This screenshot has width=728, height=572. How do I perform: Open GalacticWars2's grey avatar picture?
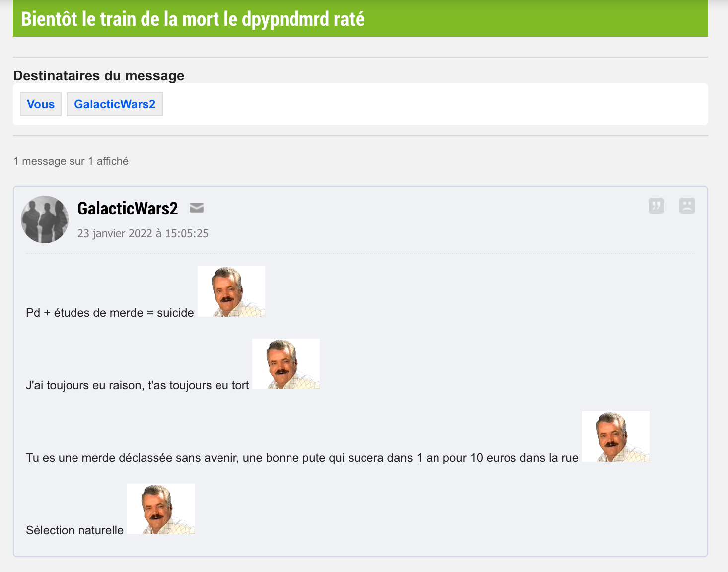coord(45,219)
